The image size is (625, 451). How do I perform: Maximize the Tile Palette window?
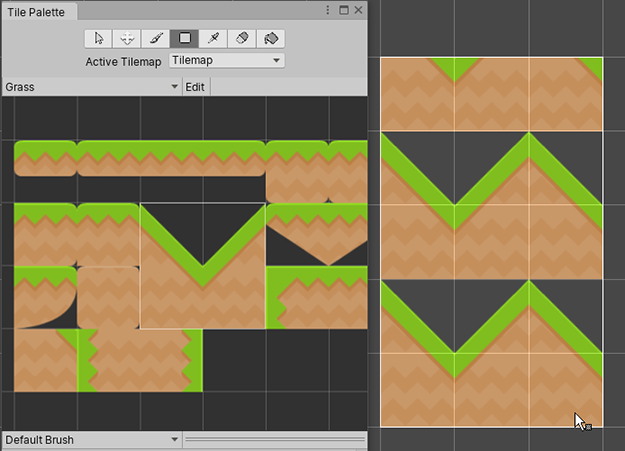343,9
